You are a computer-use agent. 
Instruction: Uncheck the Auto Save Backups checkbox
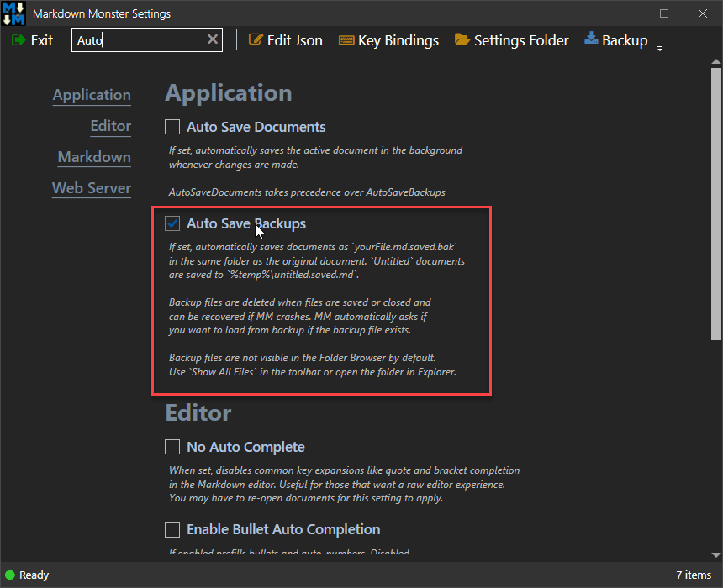pyautogui.click(x=172, y=223)
